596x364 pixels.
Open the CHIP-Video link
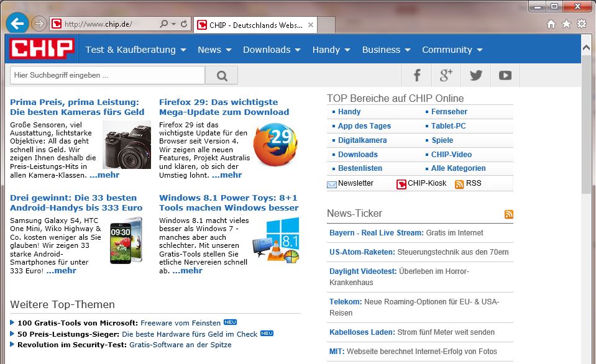click(x=451, y=155)
